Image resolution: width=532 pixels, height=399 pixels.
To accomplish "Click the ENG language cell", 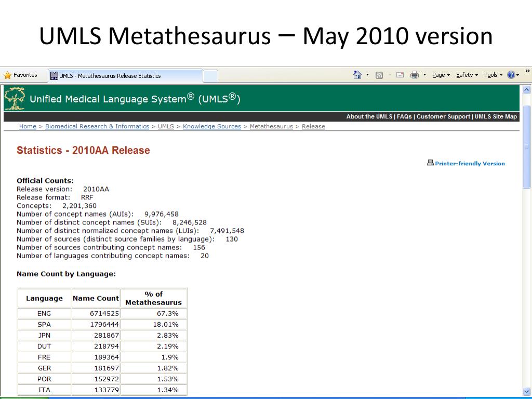I will coord(44,313).
